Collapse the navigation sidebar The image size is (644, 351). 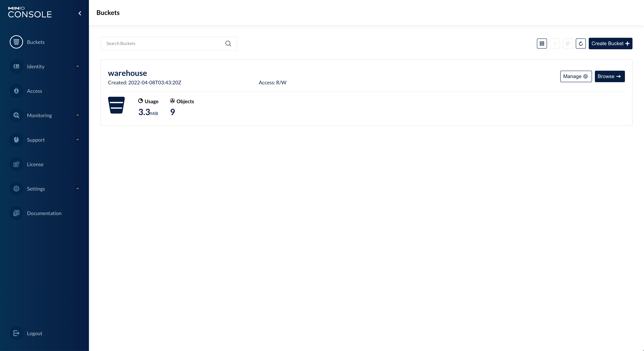[x=80, y=13]
